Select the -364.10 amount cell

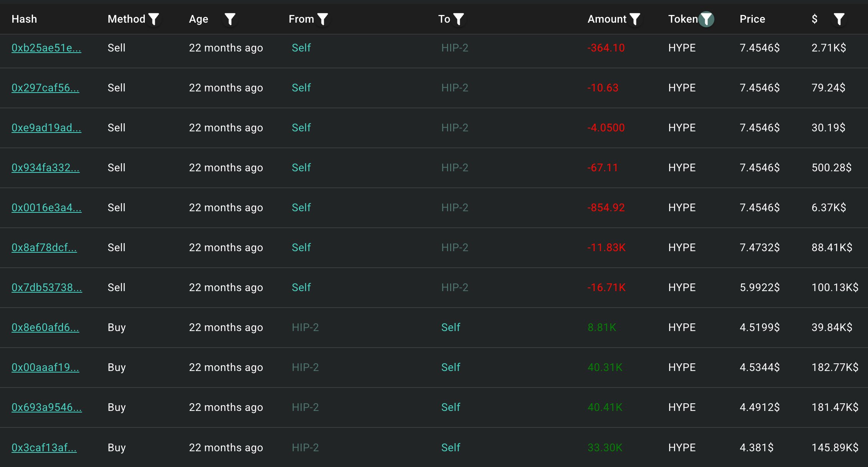click(606, 48)
